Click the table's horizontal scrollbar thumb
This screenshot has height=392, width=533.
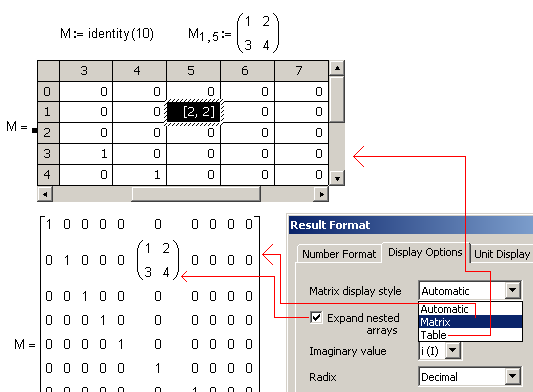pyautogui.click(x=196, y=194)
